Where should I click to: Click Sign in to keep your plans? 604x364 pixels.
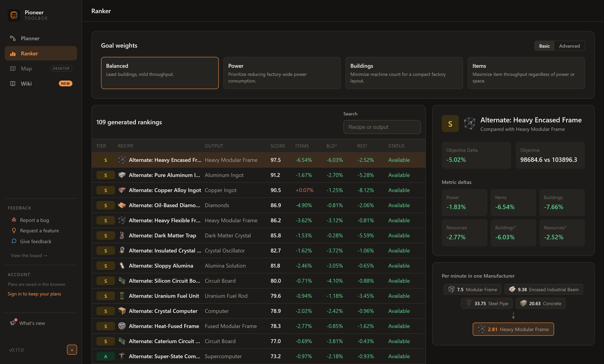click(x=34, y=294)
